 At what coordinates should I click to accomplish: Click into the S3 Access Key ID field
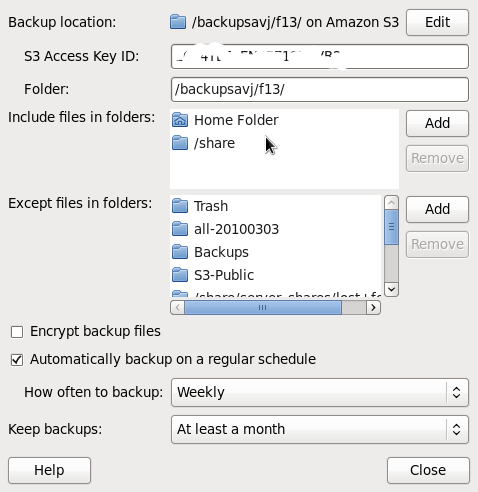point(320,57)
